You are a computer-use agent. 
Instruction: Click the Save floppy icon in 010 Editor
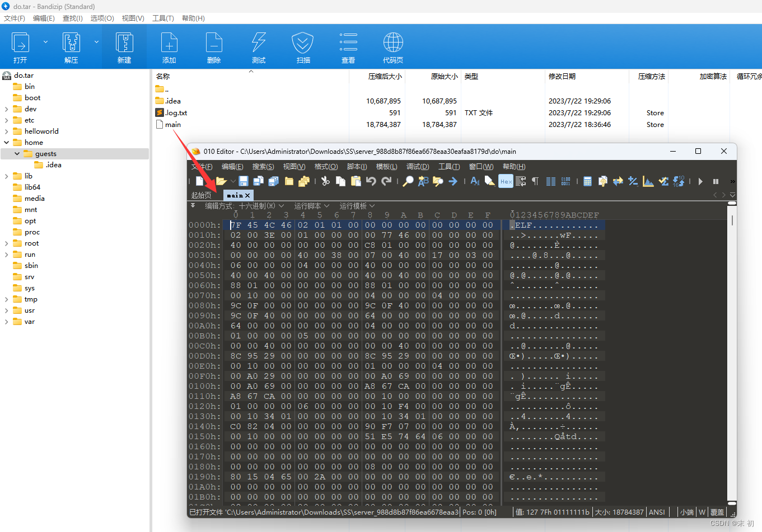tap(243, 181)
